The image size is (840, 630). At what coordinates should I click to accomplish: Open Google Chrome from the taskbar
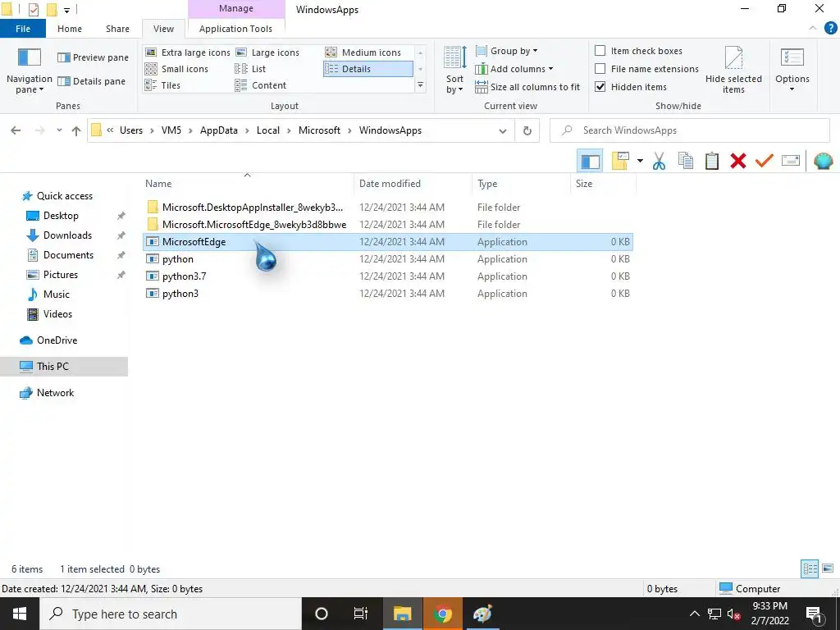(442, 614)
